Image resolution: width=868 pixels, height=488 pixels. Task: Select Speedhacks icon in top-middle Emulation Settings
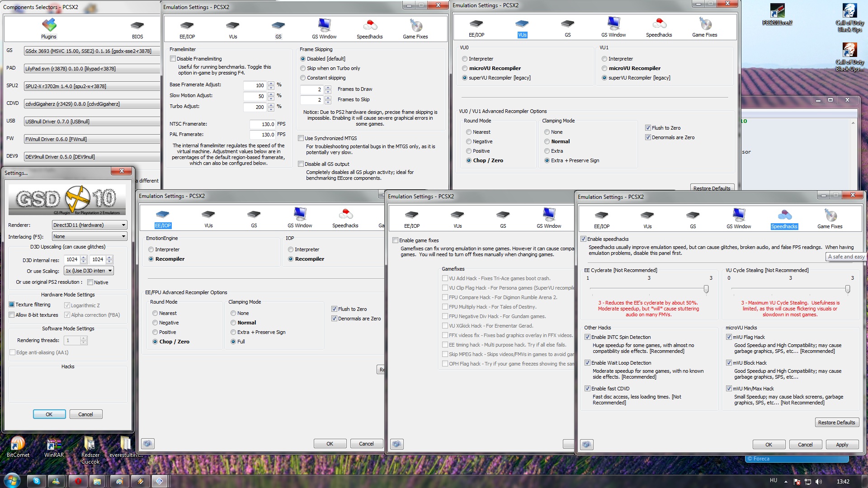coord(370,29)
